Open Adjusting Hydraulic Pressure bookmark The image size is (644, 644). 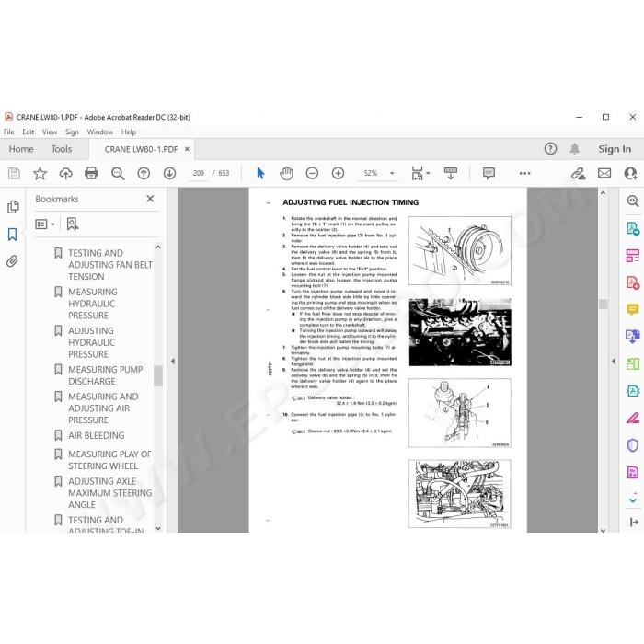91,342
